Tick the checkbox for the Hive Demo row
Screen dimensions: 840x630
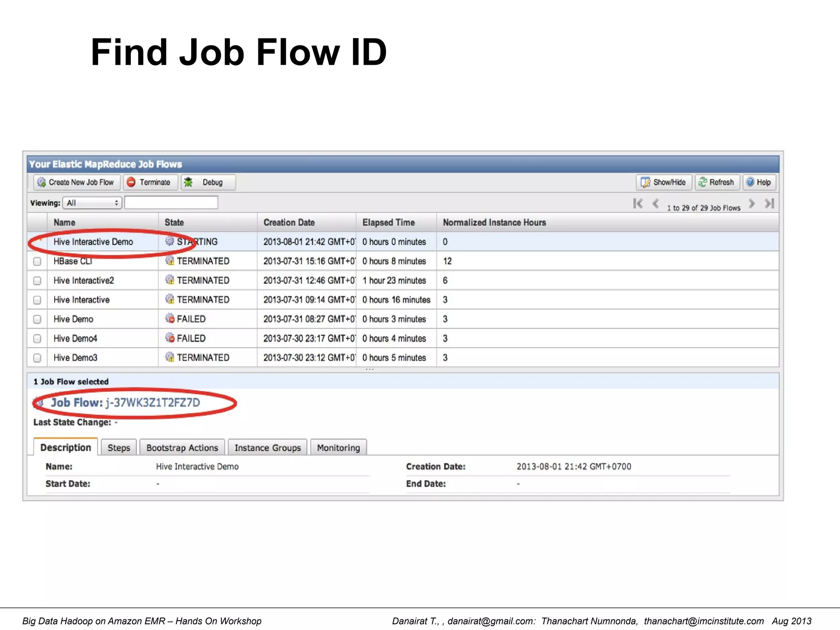tap(37, 319)
